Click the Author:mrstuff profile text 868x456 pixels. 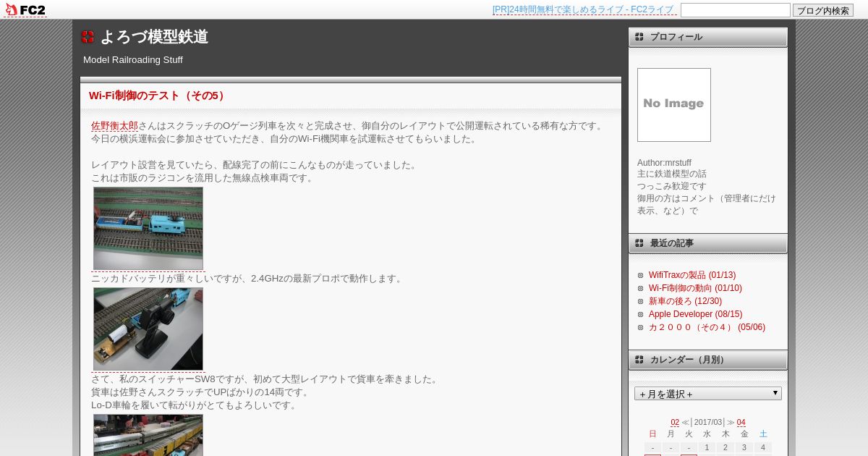point(664,163)
